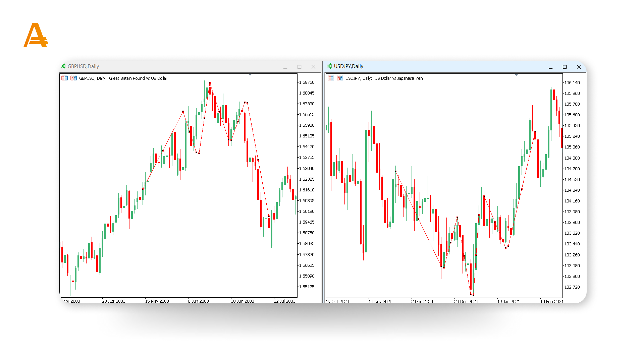Close the USDJPY,Daily chart window
The width and height of the screenshot is (644, 362).
[x=579, y=67]
